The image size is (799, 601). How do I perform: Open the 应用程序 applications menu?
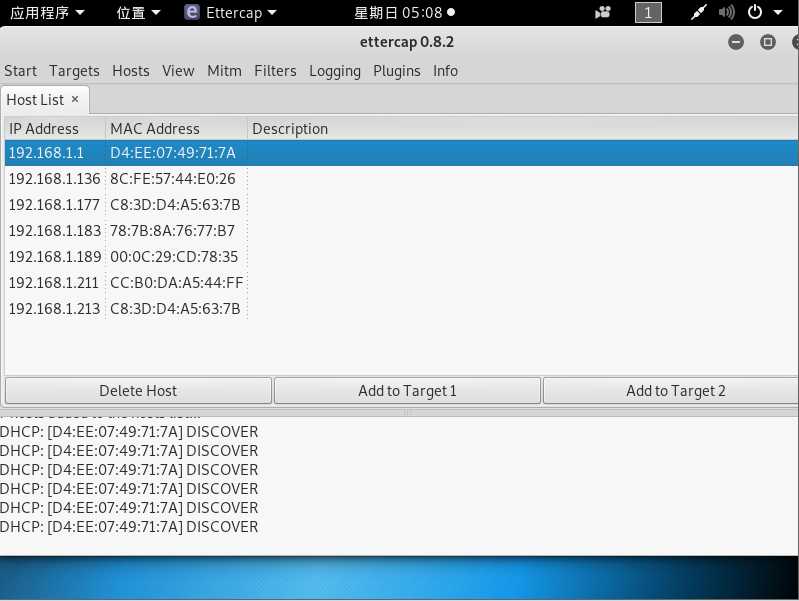(47, 12)
